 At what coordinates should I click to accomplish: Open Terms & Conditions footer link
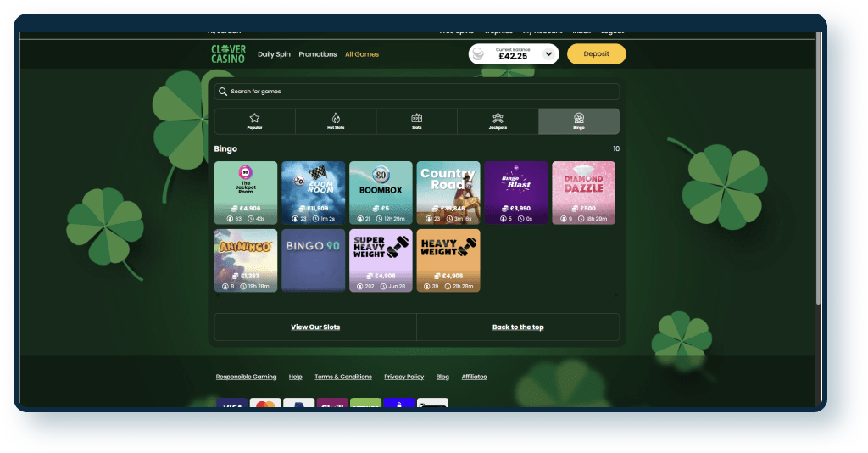(343, 377)
